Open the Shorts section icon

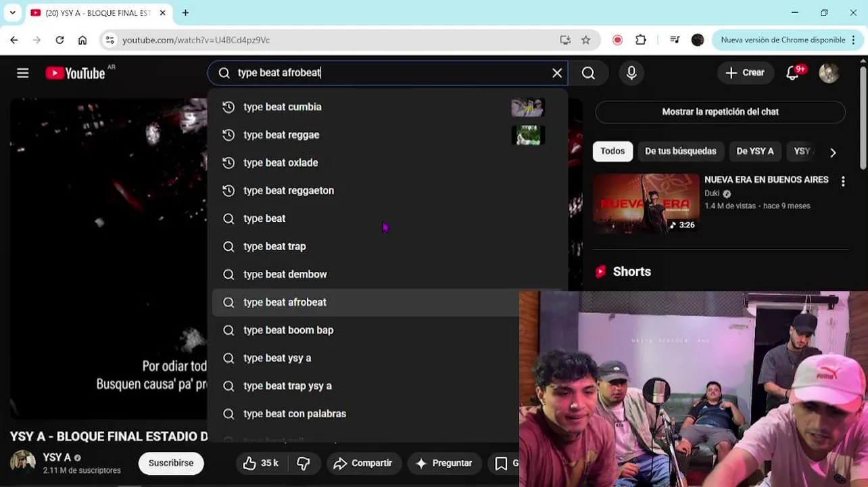tap(600, 271)
